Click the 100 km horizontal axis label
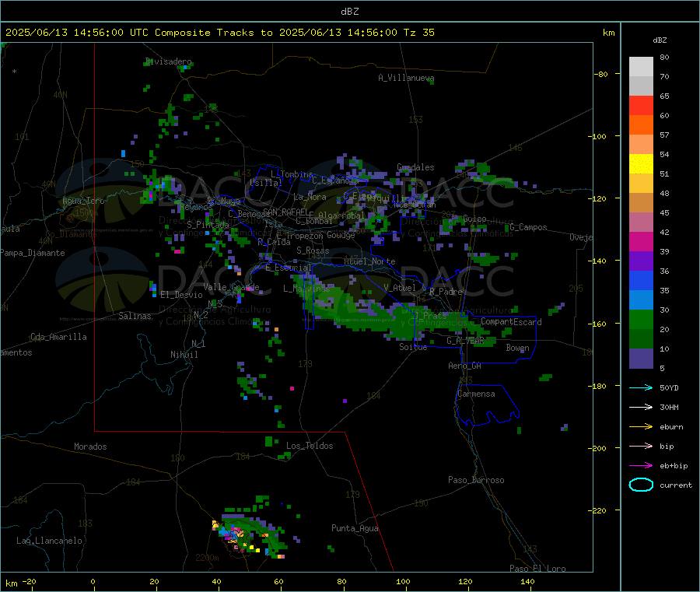Screen dimensions: 700x592 click(x=403, y=581)
